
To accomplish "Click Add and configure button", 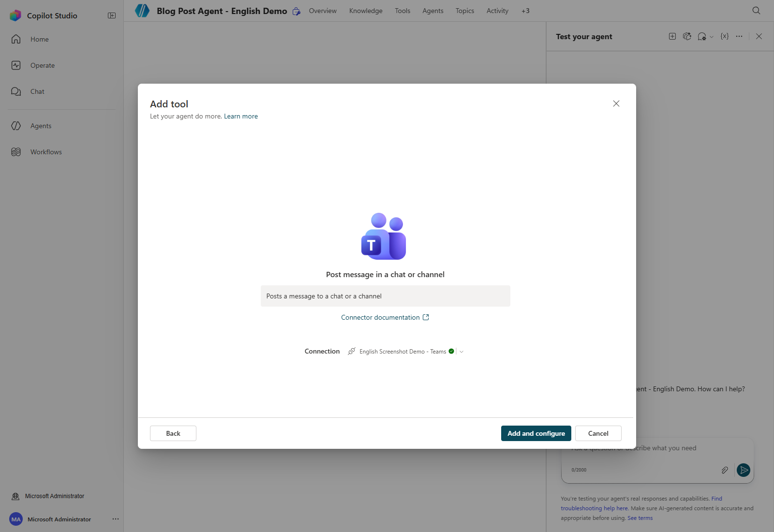I will click(536, 433).
